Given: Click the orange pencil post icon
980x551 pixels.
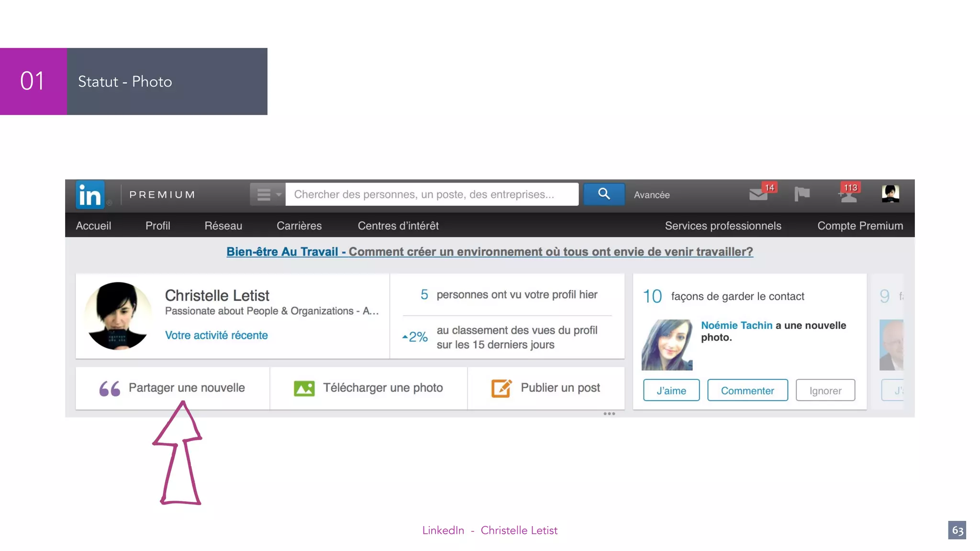Looking at the screenshot, I should coord(501,388).
